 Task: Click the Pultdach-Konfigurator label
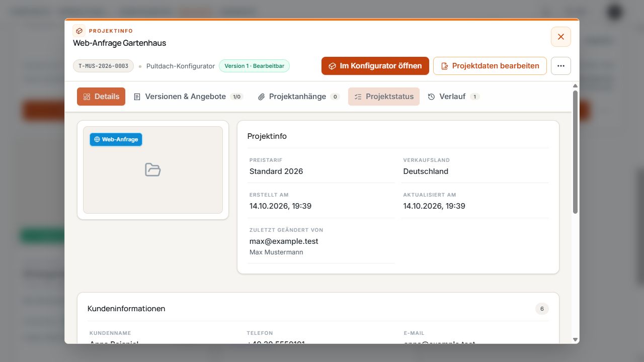click(181, 66)
